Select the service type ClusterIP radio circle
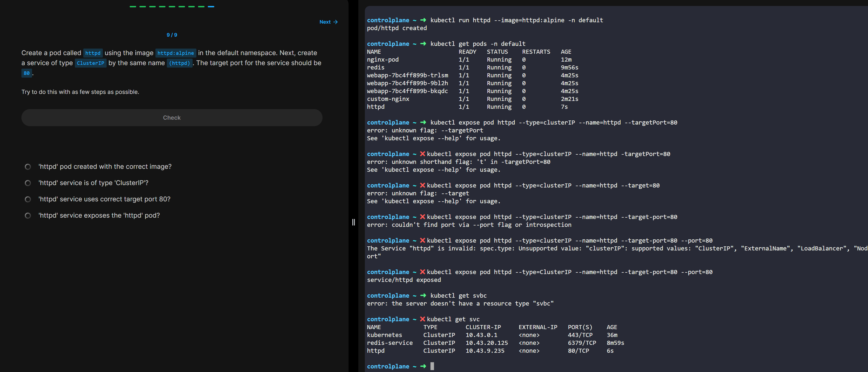Image resolution: width=868 pixels, height=372 pixels. 28,183
